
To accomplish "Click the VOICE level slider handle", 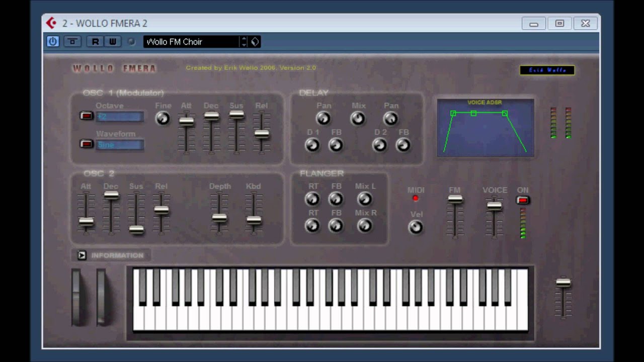I will [x=494, y=206].
